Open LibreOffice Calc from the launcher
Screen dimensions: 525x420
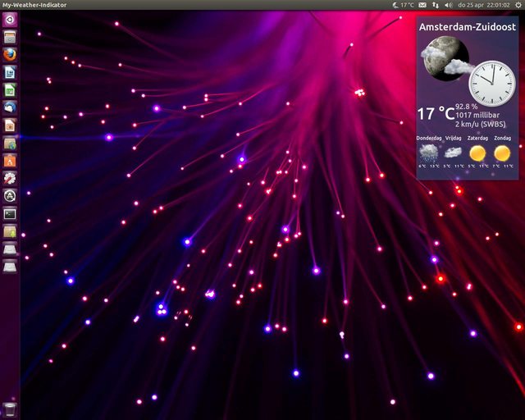point(10,90)
